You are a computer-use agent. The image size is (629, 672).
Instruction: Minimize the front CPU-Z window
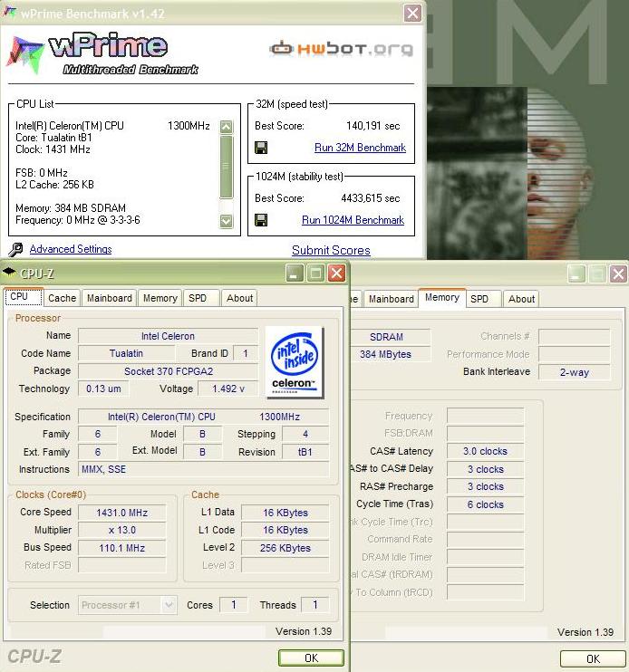pyautogui.click(x=295, y=273)
